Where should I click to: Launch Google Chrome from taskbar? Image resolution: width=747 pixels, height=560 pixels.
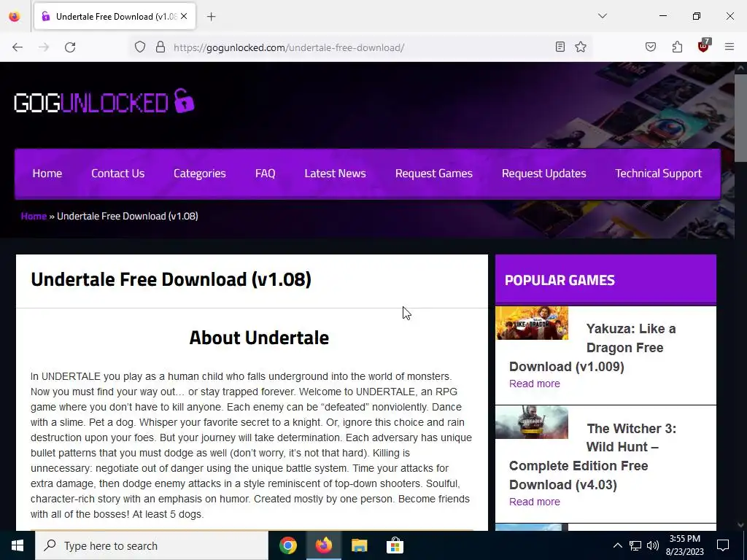[287, 545]
